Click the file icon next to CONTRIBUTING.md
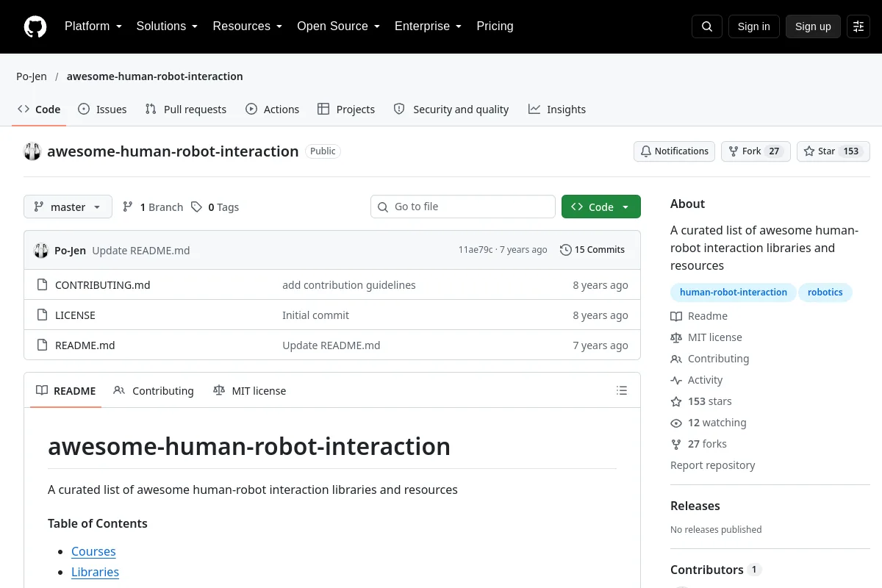 [42, 284]
